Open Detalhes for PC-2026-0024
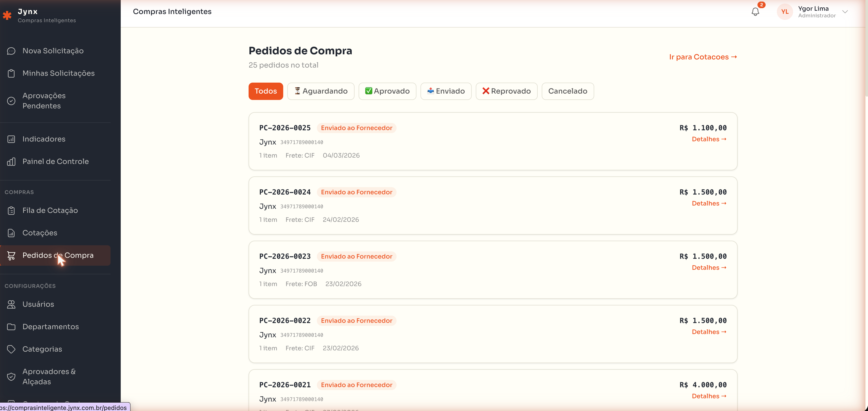Image resolution: width=868 pixels, height=411 pixels. click(709, 203)
